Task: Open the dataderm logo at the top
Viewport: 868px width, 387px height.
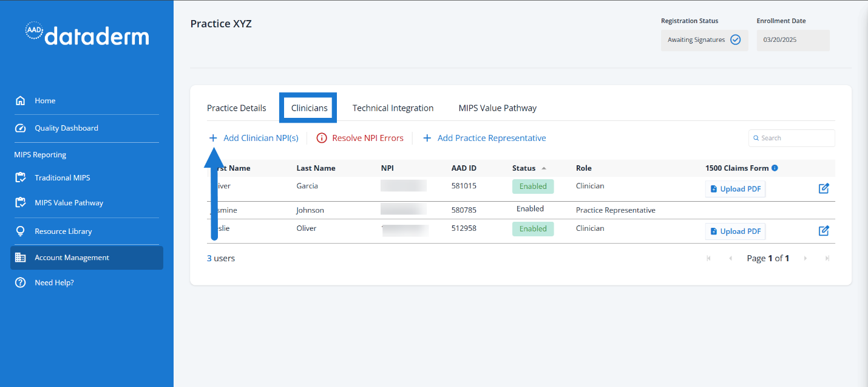Action: point(86,35)
